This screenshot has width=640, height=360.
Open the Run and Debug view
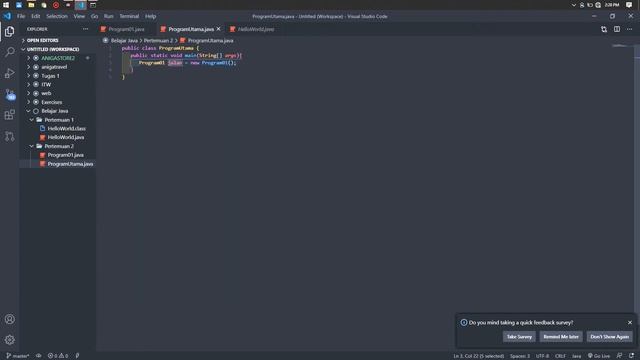(x=9, y=73)
